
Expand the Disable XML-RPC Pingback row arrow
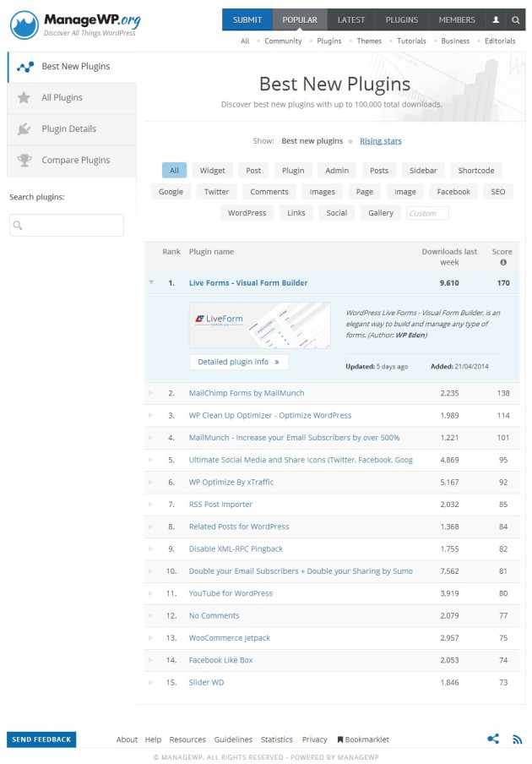[150, 548]
